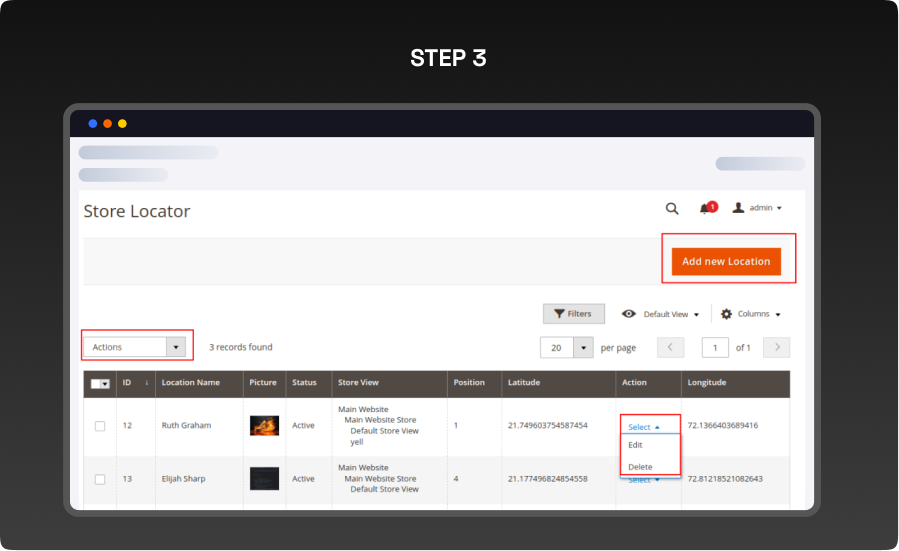Screen dimensions: 899x551
Task: Expand the per page count dropdown
Action: click(582, 347)
